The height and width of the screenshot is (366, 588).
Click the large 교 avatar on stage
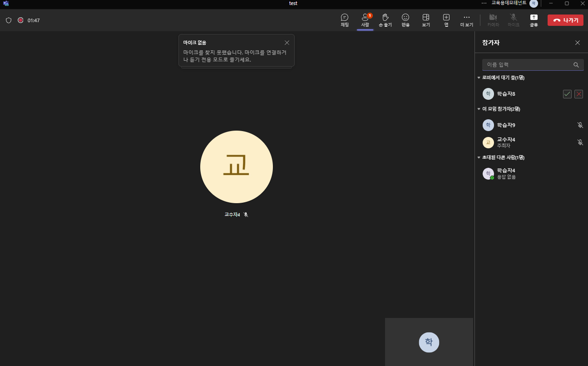tap(237, 167)
